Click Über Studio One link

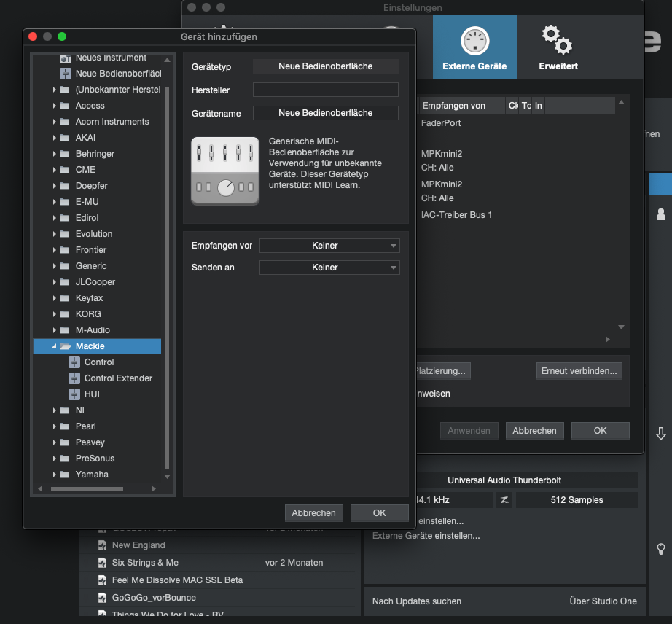tap(603, 601)
